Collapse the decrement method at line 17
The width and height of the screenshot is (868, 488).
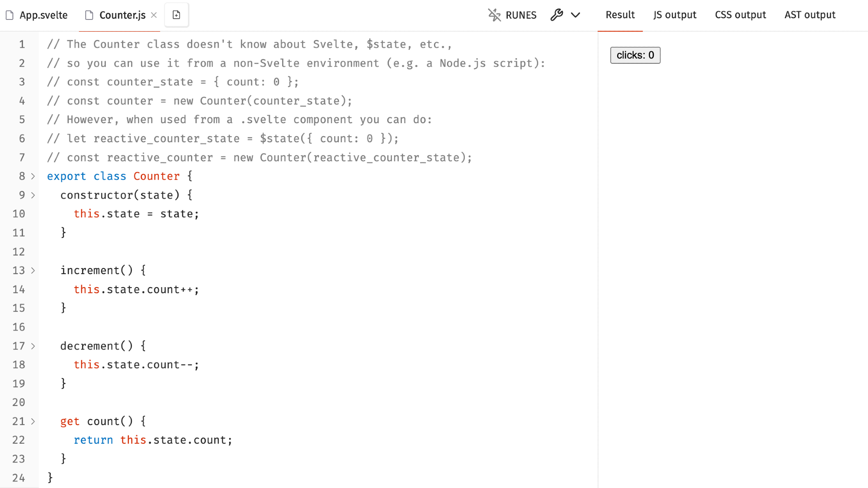tap(33, 346)
